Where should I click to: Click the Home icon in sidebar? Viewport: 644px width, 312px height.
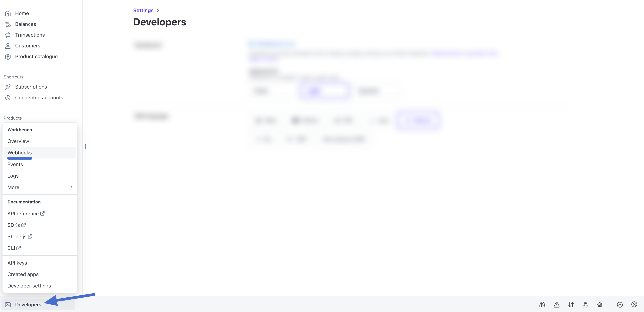pyautogui.click(x=8, y=13)
